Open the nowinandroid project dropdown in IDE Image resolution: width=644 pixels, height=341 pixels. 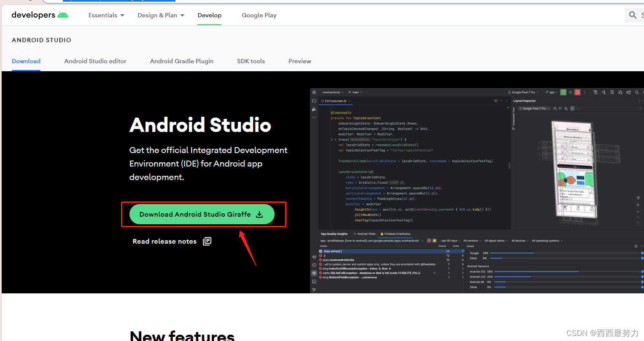tap(333, 92)
